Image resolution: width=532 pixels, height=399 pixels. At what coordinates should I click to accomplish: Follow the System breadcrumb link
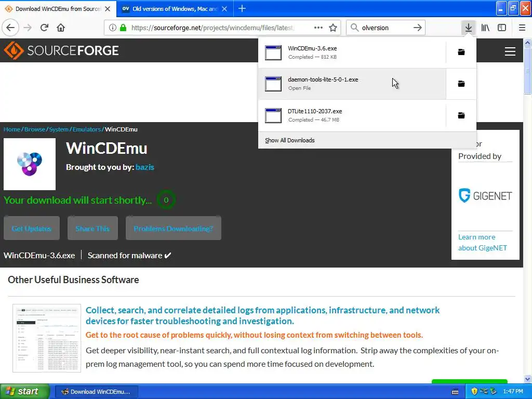pyautogui.click(x=59, y=129)
